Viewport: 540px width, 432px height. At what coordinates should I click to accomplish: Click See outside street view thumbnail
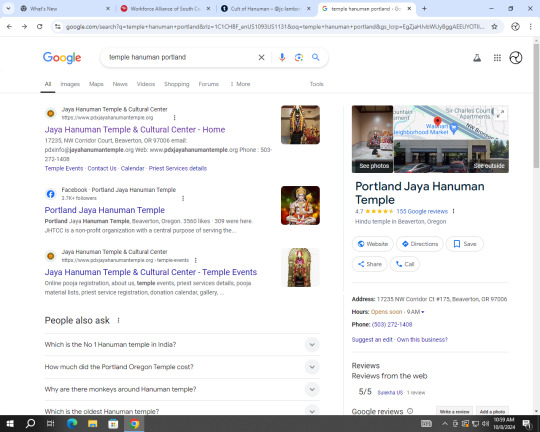pos(451,156)
